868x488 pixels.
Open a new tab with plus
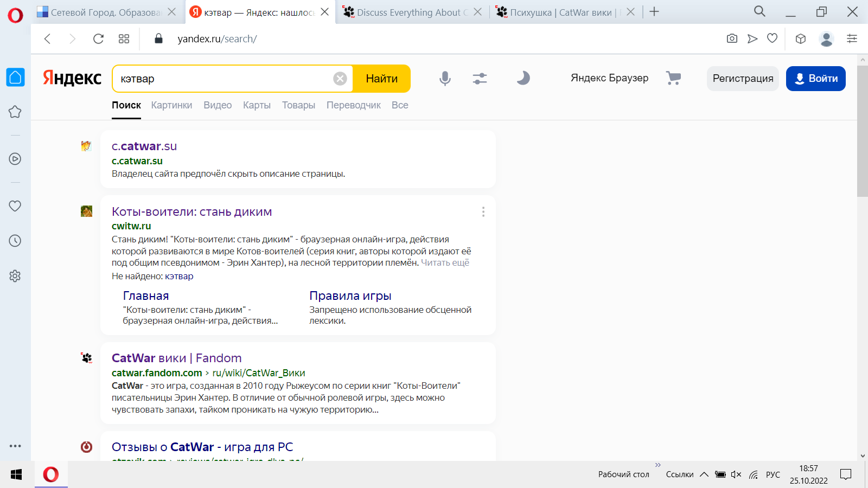654,11
